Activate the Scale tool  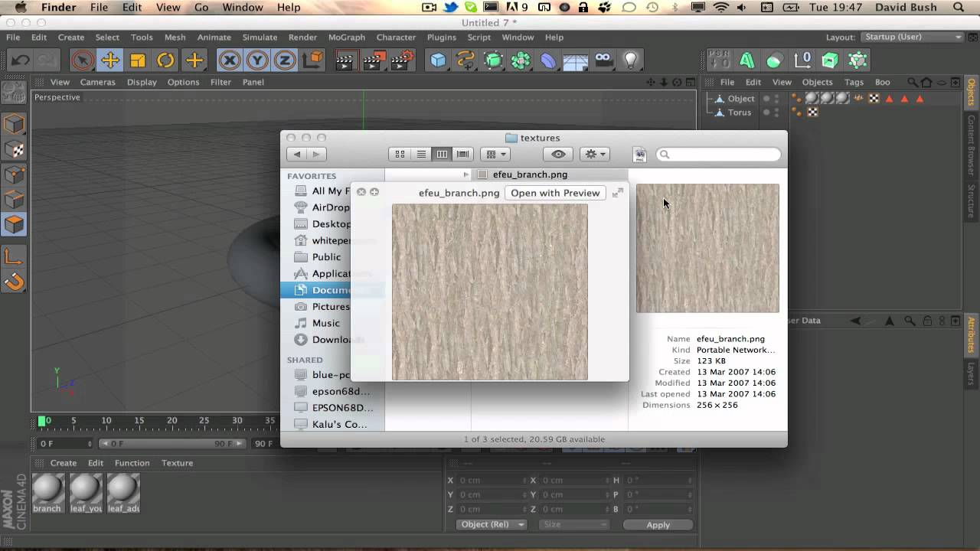pos(138,60)
